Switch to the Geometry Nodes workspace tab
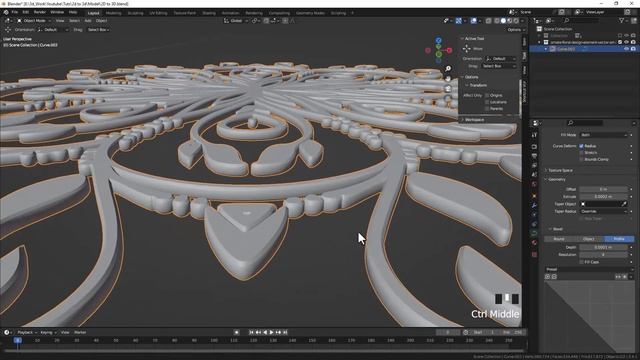 (310, 13)
